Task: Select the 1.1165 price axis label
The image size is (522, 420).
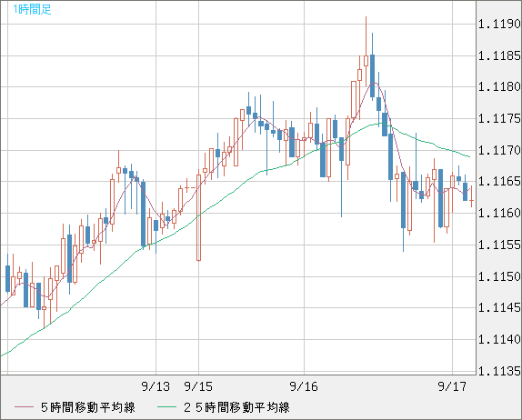Action: (499, 182)
